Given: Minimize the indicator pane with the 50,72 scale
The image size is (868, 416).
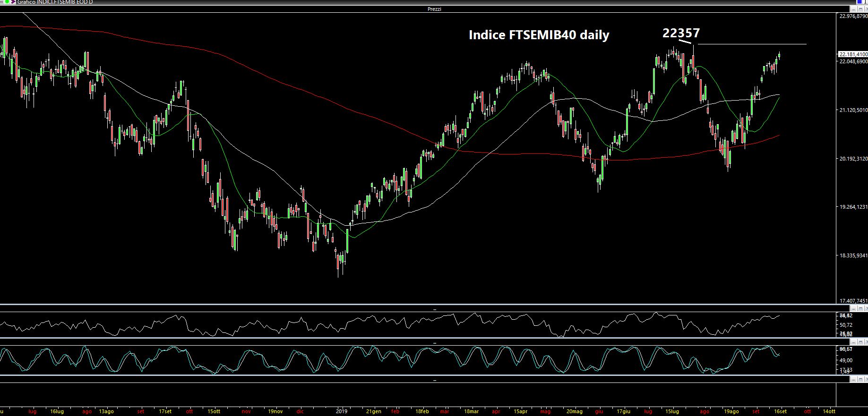Looking at the screenshot, I should click(x=854, y=309).
